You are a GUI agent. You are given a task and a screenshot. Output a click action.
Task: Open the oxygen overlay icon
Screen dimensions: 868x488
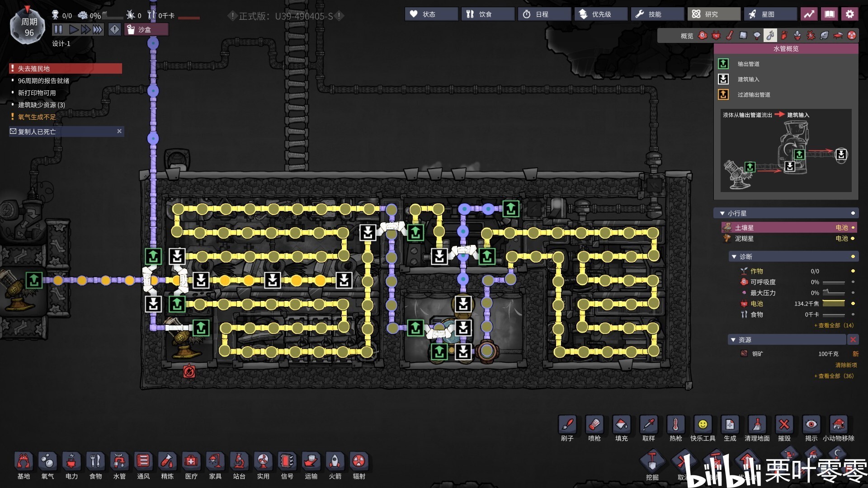point(703,35)
